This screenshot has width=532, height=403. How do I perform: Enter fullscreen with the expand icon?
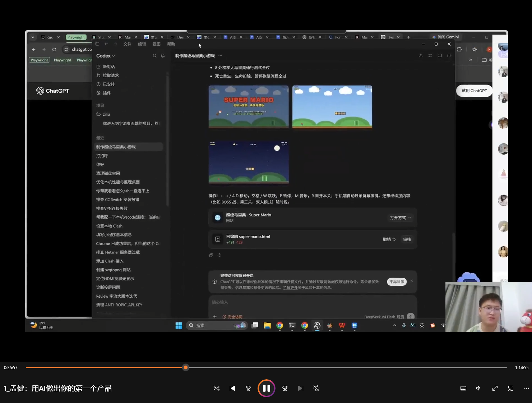495,388
